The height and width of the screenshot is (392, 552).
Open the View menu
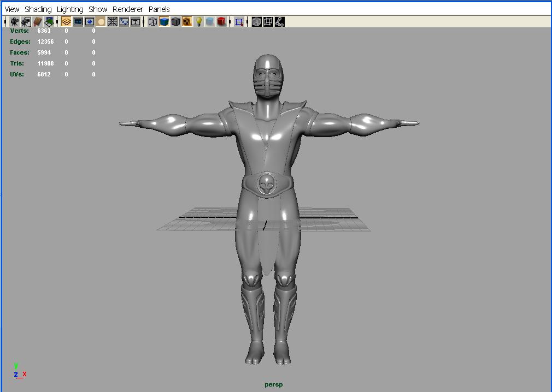pyautogui.click(x=11, y=9)
